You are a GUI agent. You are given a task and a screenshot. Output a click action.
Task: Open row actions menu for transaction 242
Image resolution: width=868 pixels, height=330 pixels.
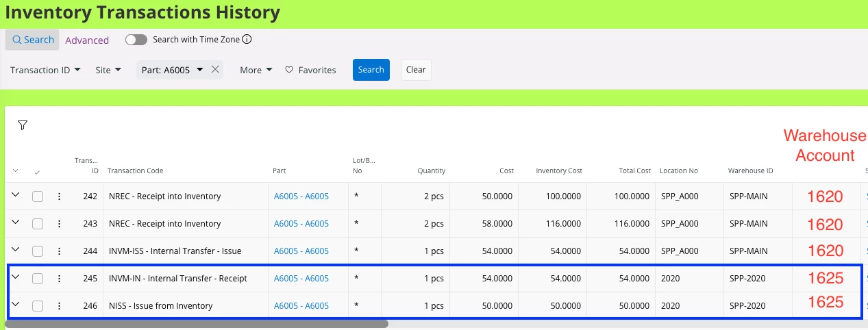click(x=59, y=196)
